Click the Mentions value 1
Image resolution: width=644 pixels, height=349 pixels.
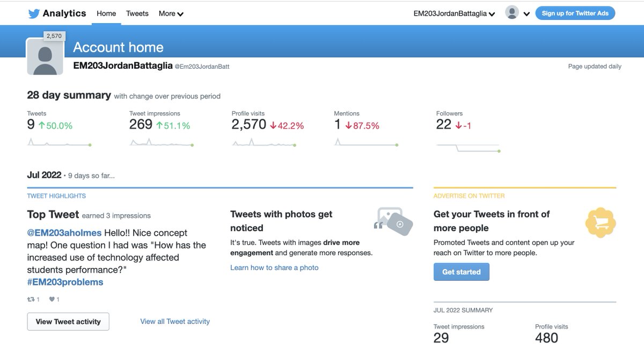click(338, 125)
